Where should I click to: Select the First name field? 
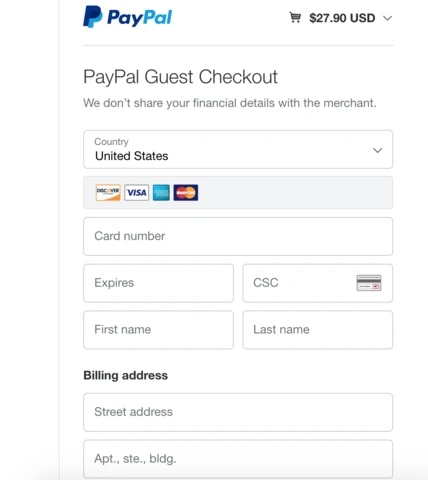pos(158,330)
